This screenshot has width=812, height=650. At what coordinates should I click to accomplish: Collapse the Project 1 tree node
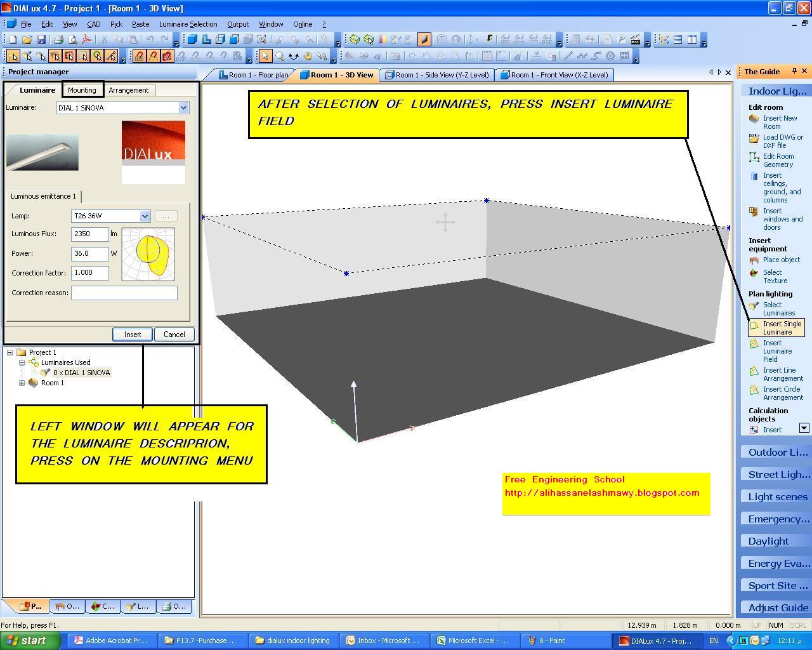point(10,352)
